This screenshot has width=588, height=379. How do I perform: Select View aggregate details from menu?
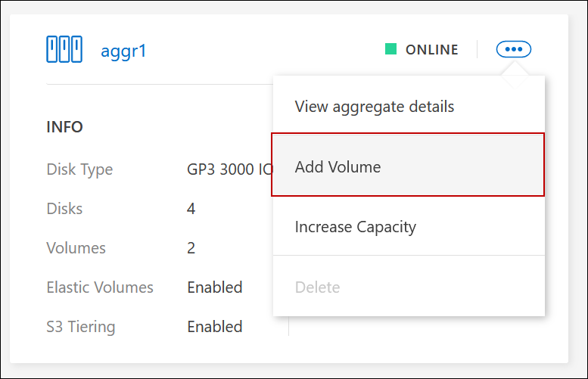(x=375, y=106)
